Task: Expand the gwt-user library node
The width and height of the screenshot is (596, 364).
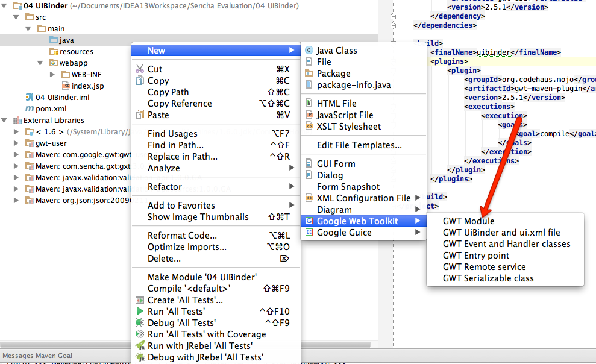Action: pos(16,143)
